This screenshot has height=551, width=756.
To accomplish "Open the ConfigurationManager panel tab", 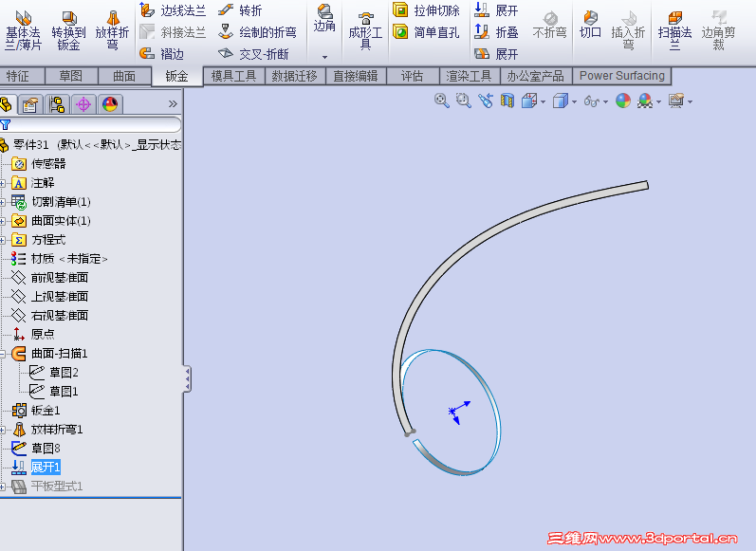I will coord(57,104).
